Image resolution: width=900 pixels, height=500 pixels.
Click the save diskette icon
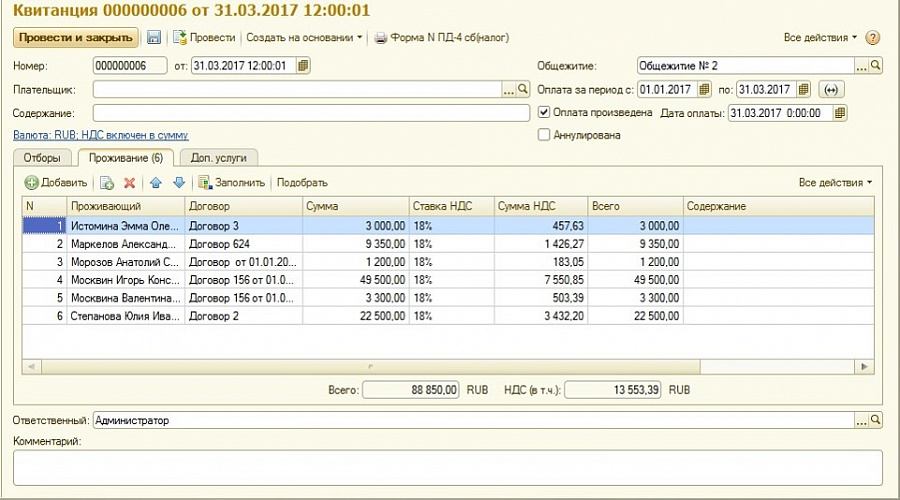tap(154, 37)
